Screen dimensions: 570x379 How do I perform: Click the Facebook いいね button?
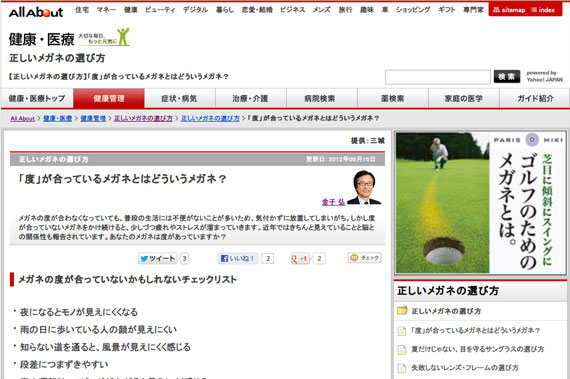click(238, 258)
